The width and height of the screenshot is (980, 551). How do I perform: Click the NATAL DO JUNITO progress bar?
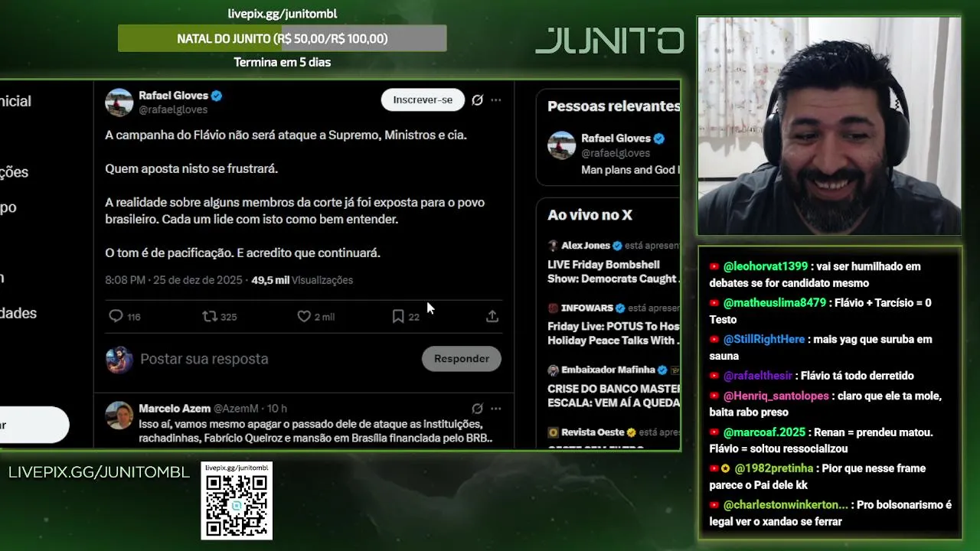pyautogui.click(x=282, y=38)
